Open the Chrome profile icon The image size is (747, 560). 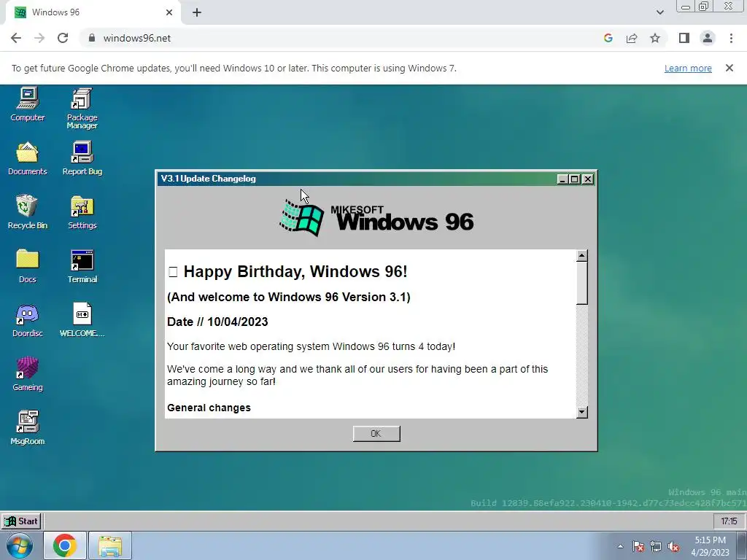(x=708, y=38)
